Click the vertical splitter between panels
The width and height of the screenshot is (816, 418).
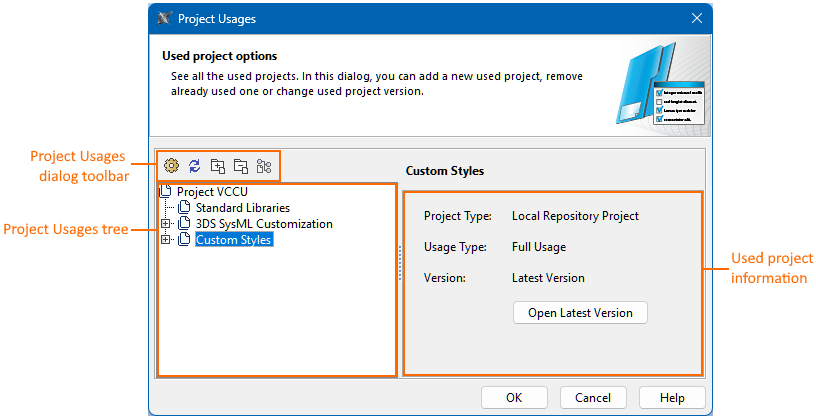click(400, 265)
